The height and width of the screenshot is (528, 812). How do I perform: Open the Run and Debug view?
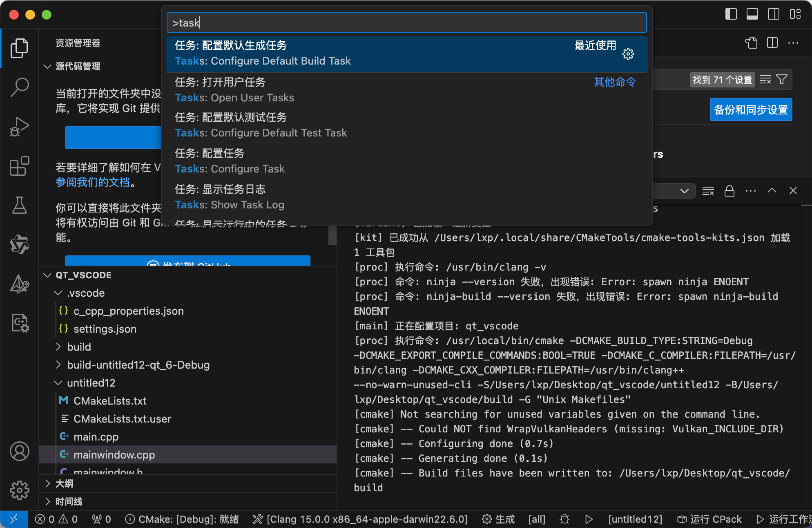click(19, 127)
